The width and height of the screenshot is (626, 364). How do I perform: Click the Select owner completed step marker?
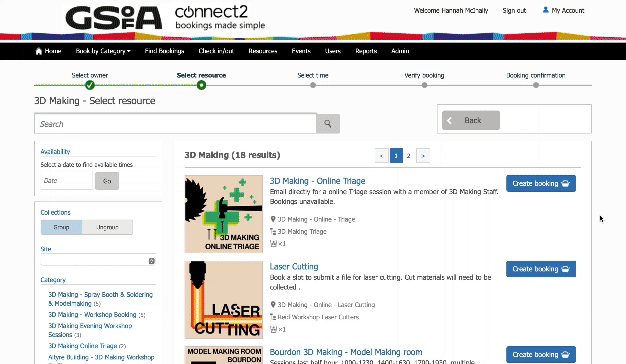(x=90, y=85)
